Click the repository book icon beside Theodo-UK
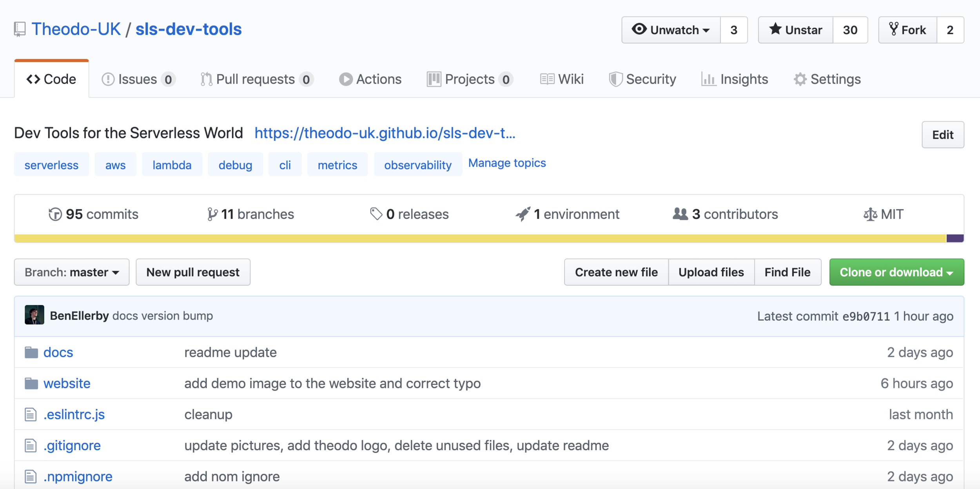 click(x=20, y=29)
